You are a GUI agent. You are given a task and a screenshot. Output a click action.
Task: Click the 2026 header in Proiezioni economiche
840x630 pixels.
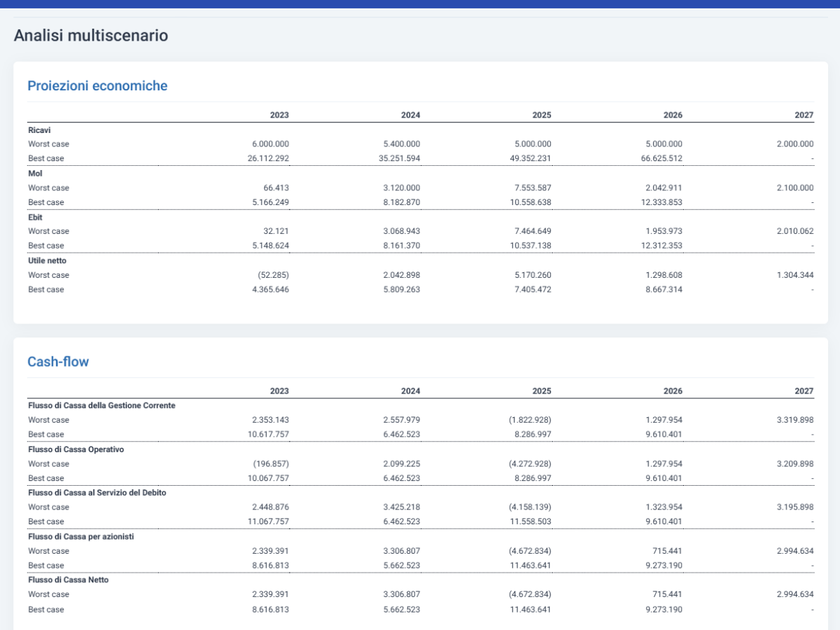click(673, 115)
